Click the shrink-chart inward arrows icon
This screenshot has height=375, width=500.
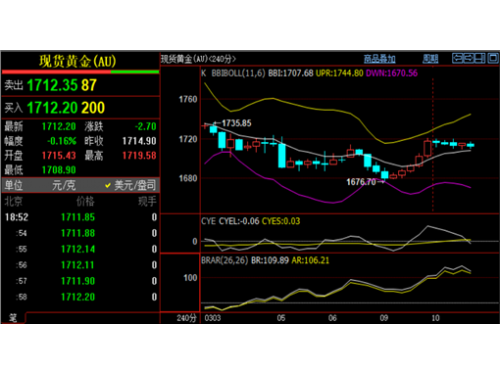469,58
